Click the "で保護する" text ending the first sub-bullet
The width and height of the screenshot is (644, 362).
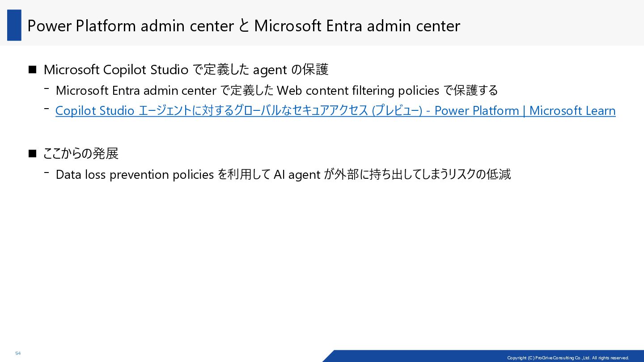pyautogui.click(x=470, y=91)
